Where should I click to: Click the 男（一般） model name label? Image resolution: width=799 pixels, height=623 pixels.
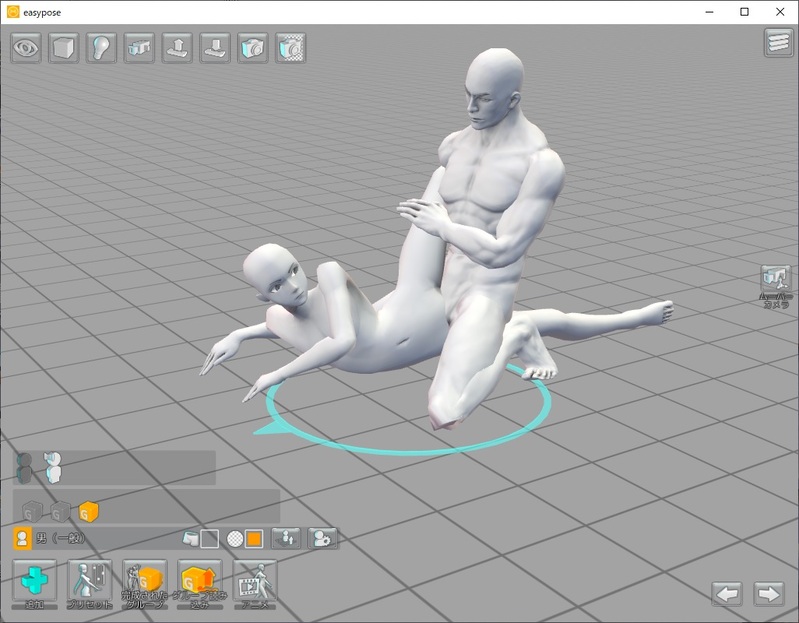[x=60, y=538]
